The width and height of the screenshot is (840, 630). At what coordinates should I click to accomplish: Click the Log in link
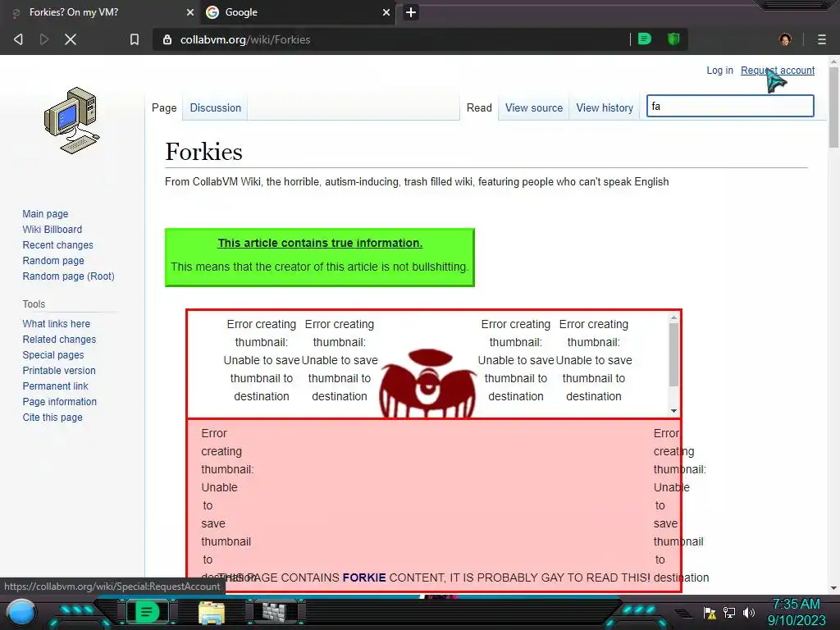[719, 71]
